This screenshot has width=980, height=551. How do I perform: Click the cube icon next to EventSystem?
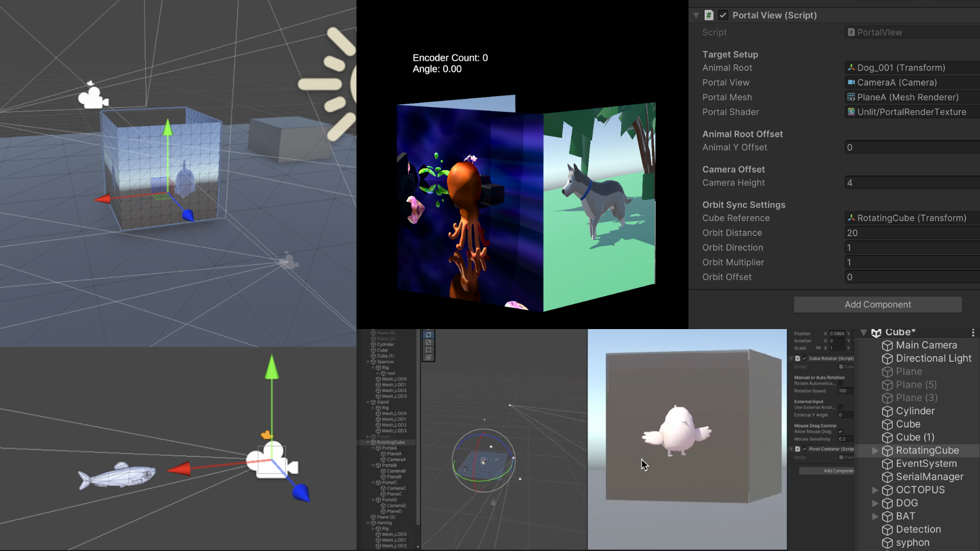pos(888,464)
